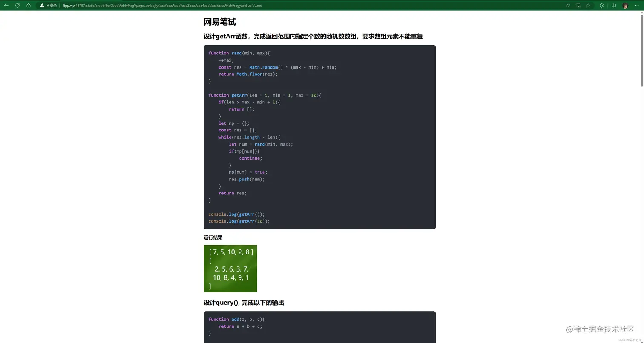Open the Settings and more ellipsis menu
644x343 pixels.
point(637,6)
